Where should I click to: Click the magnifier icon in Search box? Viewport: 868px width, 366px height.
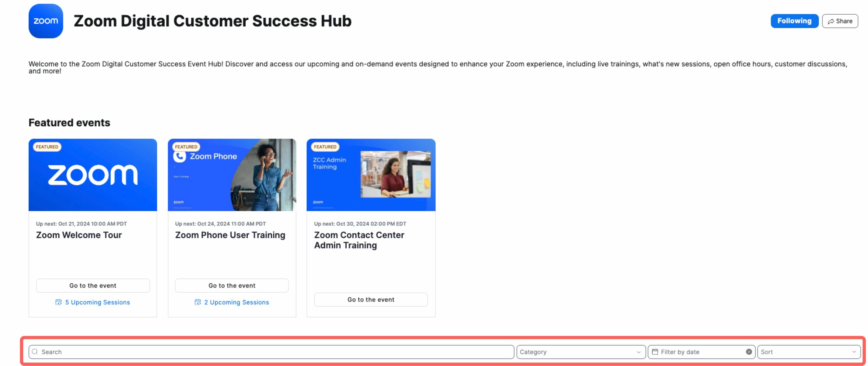click(x=35, y=352)
